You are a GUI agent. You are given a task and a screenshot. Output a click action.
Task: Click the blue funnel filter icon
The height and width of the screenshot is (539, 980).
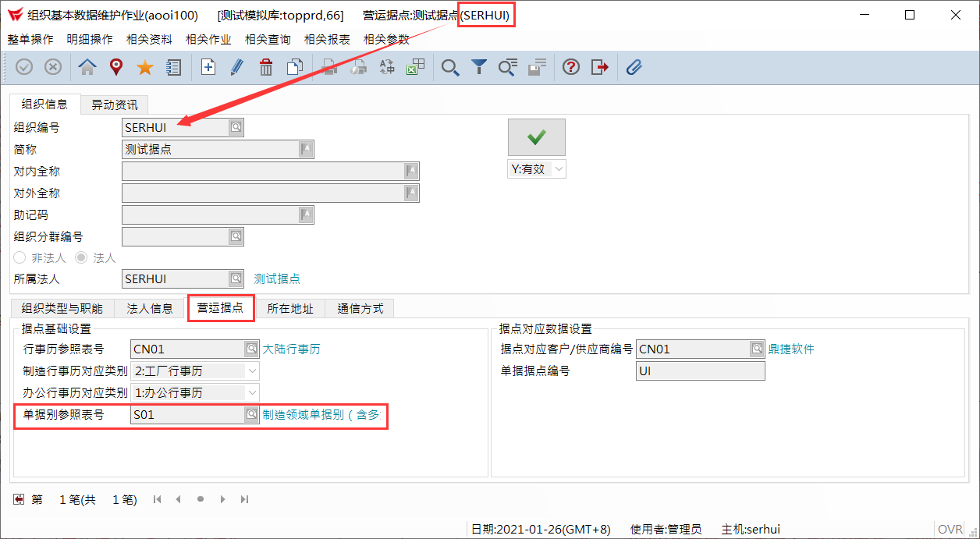[x=479, y=67]
